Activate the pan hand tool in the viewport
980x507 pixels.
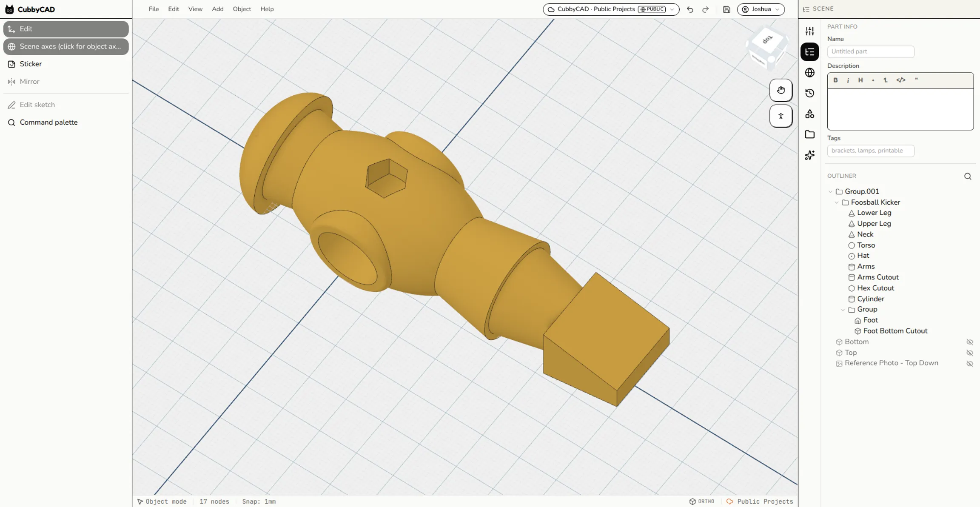[781, 90]
